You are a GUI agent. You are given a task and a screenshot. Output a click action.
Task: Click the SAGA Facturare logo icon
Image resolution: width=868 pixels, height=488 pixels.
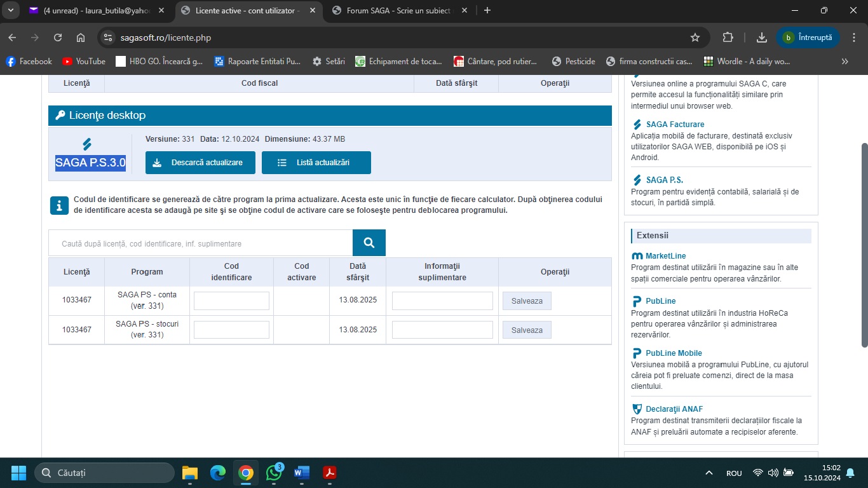tap(637, 125)
